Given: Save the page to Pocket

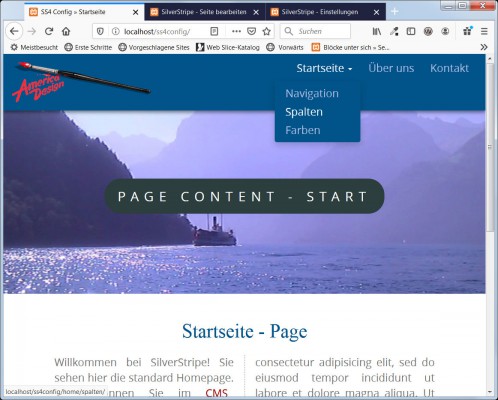Looking at the screenshot, I should pos(251,31).
